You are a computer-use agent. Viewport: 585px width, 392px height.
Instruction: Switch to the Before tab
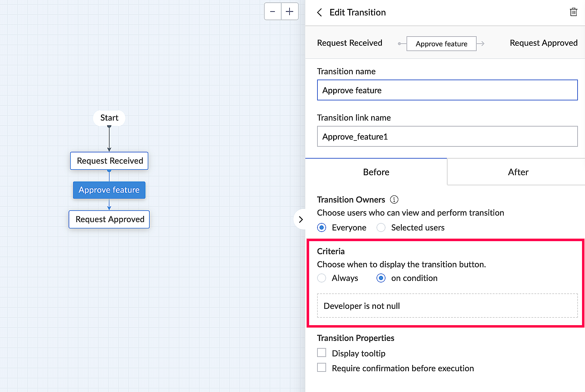point(376,172)
